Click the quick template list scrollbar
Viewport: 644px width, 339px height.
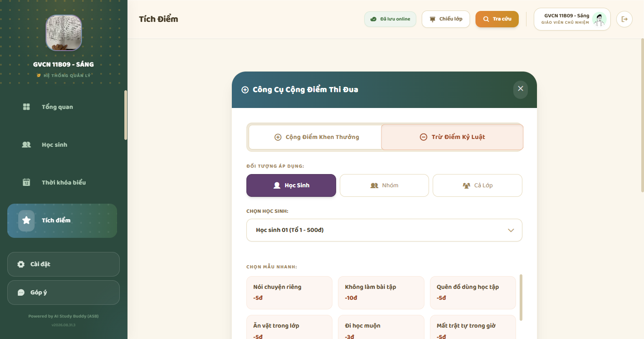click(x=521, y=298)
